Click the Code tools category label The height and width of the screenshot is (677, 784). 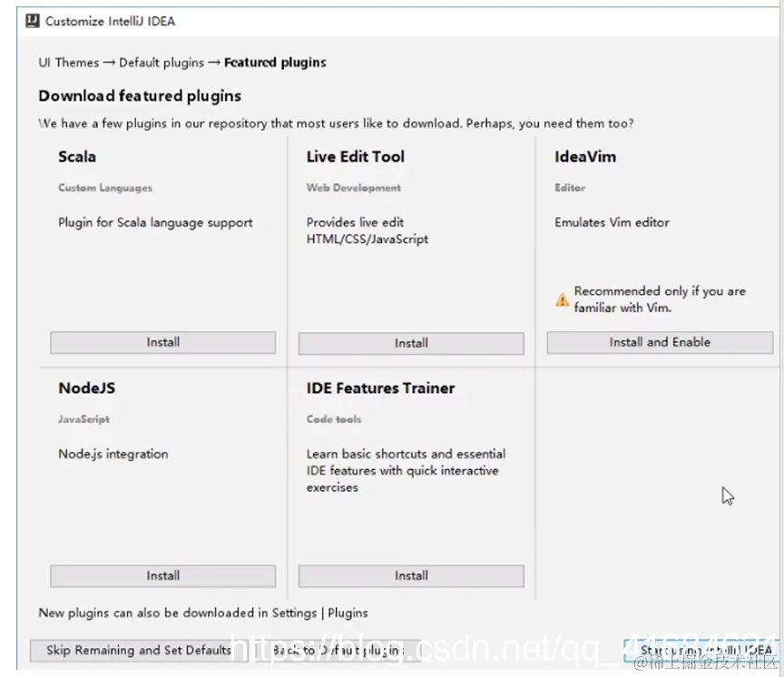pos(334,419)
